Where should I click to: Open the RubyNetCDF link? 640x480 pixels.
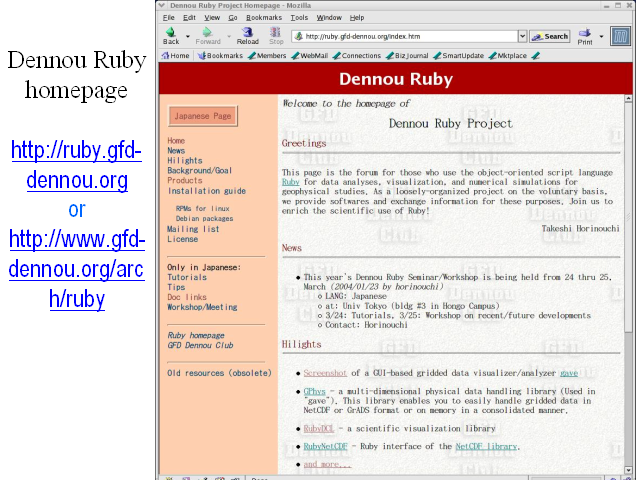click(325, 447)
